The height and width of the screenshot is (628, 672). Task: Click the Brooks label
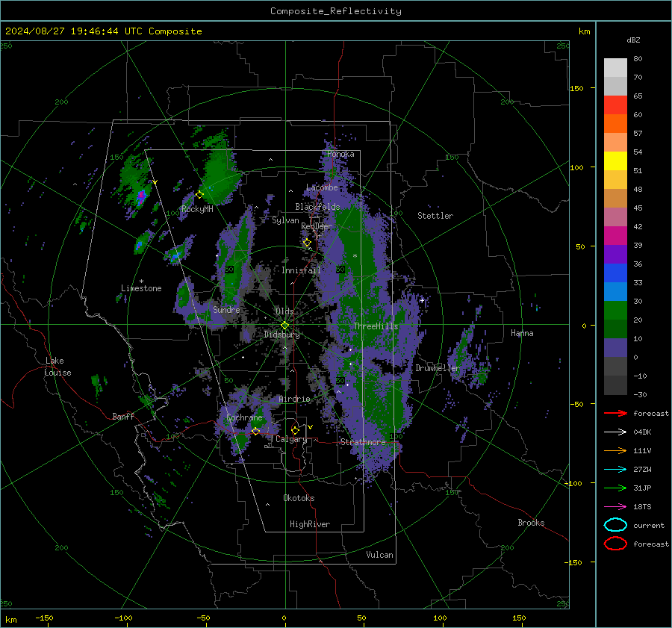(x=531, y=523)
